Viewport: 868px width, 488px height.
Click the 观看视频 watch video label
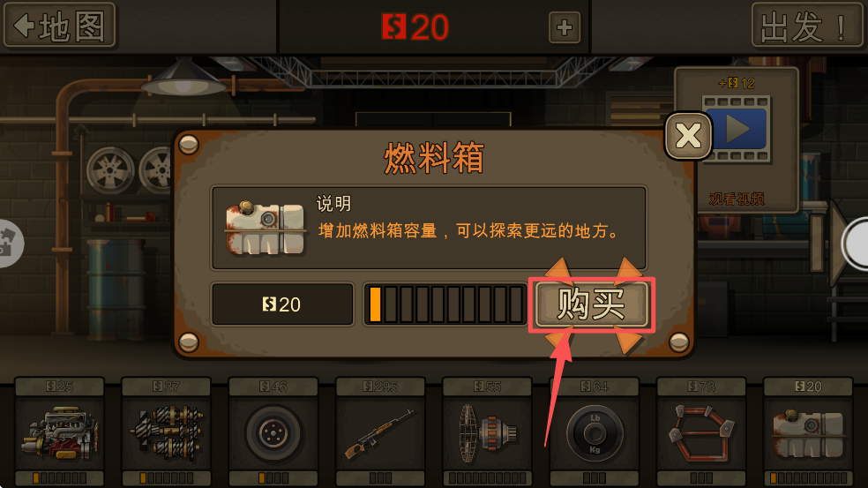737,199
